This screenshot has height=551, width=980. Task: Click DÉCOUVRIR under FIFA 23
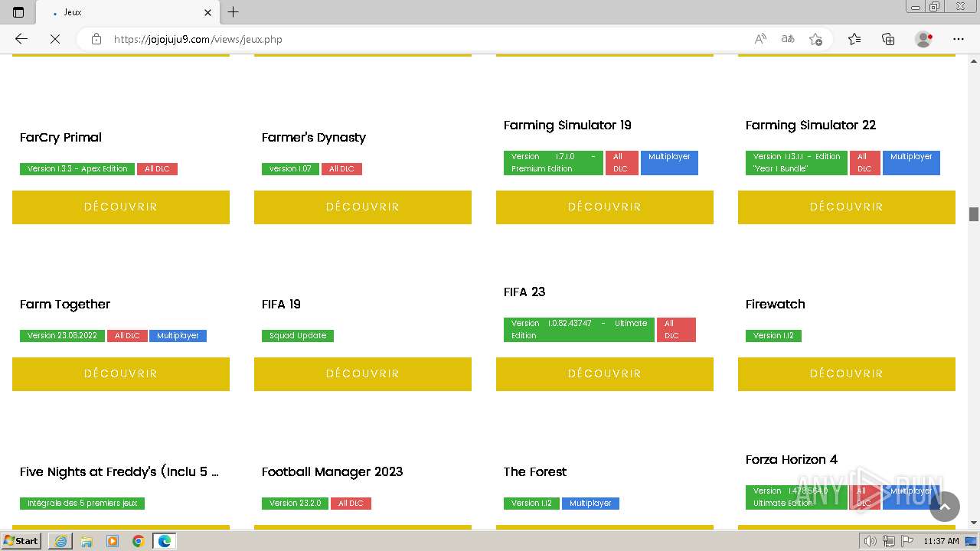605,374
